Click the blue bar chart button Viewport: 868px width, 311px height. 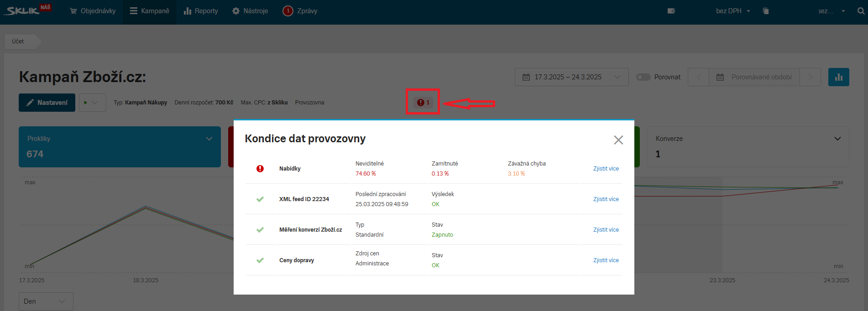pyautogui.click(x=838, y=77)
